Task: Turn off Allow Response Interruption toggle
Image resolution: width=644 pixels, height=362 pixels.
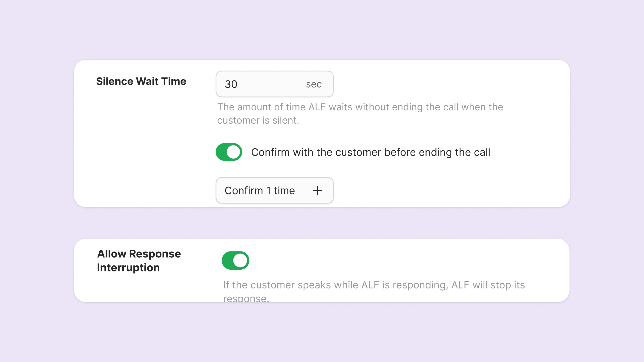Action: [x=235, y=260]
